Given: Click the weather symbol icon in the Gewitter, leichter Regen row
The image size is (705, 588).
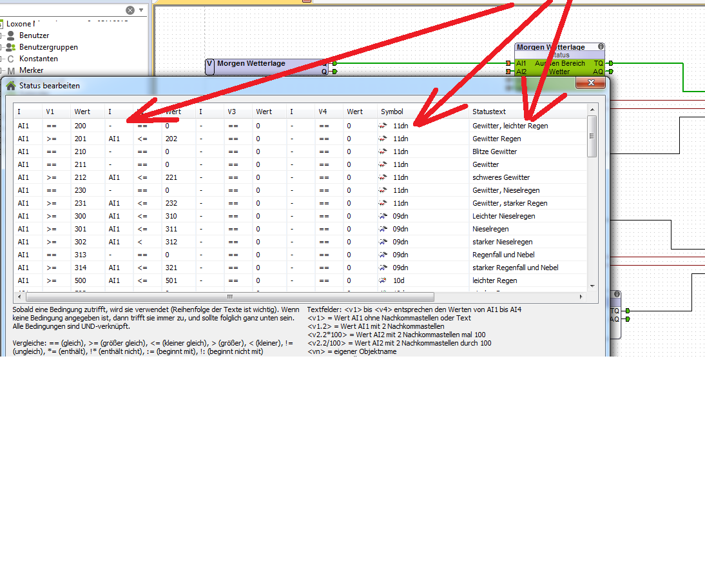Looking at the screenshot, I should (383, 126).
